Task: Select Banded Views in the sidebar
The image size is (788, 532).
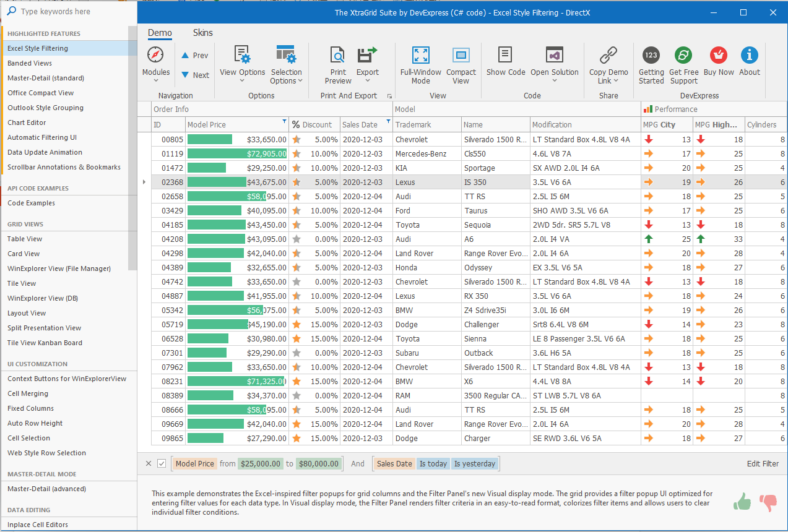Action: [x=68, y=63]
